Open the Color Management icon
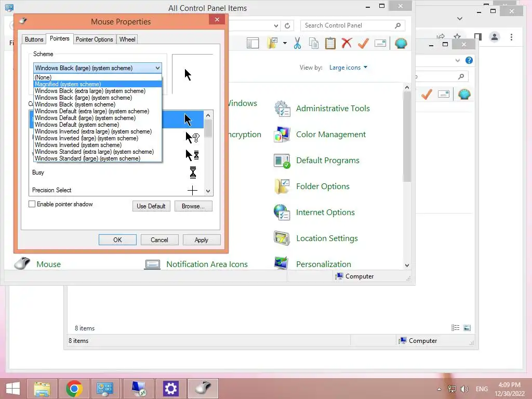 pos(282,135)
